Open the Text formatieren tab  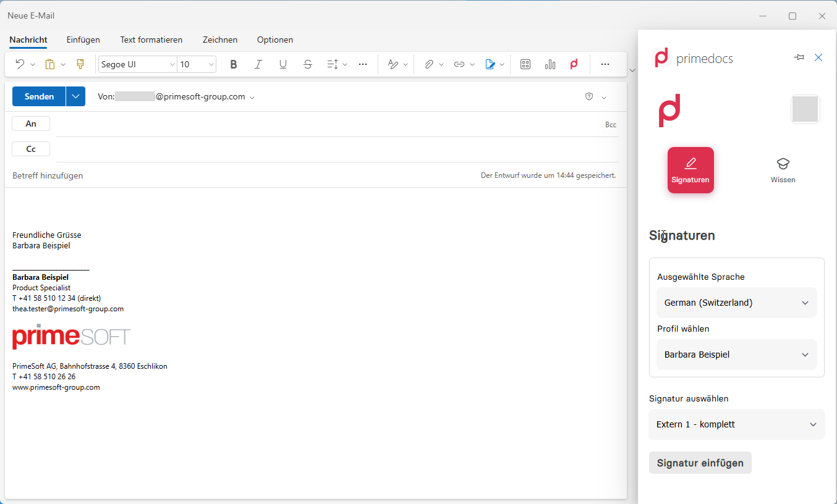pos(151,40)
